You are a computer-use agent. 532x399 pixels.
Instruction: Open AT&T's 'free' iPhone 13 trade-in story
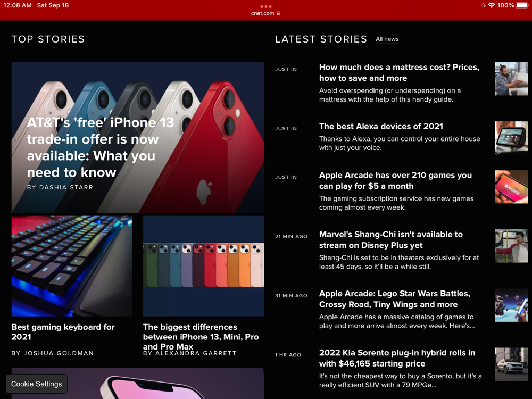(x=101, y=147)
